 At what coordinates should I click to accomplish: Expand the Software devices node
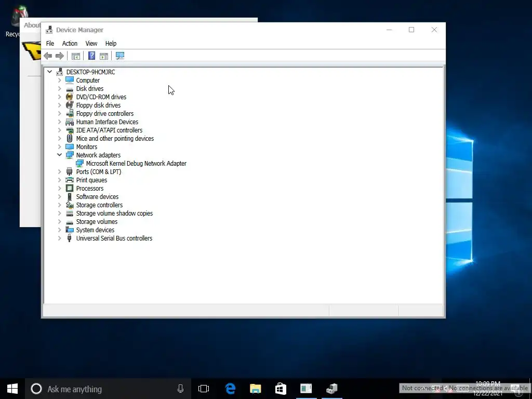59,196
